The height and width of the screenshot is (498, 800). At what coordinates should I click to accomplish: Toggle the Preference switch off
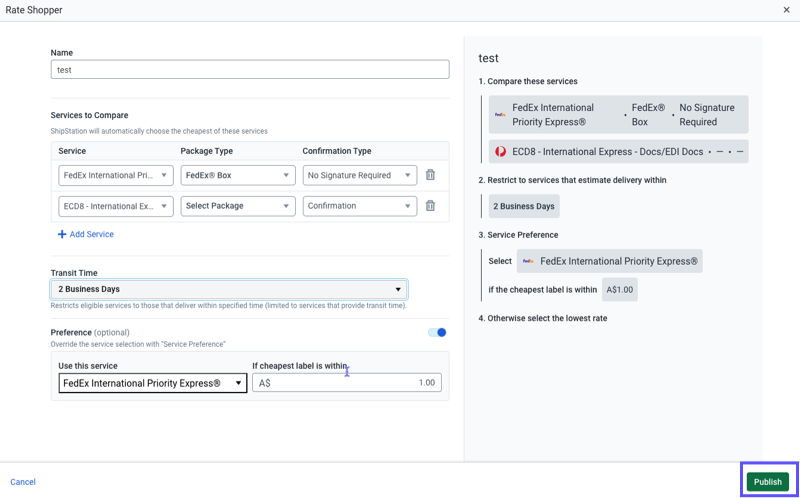(437, 333)
